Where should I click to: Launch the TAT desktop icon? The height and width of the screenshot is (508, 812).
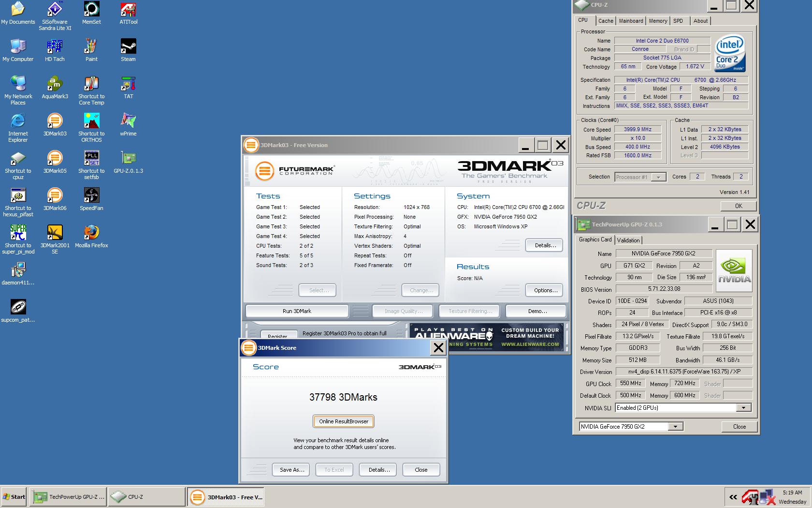[128, 88]
